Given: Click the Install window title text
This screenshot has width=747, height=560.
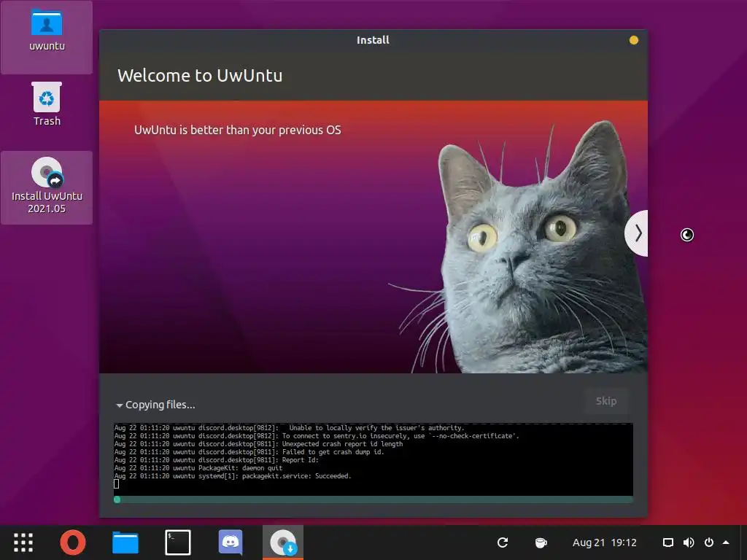Looking at the screenshot, I should click(373, 40).
